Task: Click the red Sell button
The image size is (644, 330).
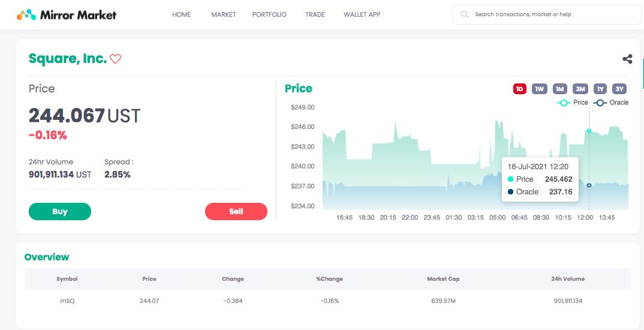Action: click(x=236, y=212)
